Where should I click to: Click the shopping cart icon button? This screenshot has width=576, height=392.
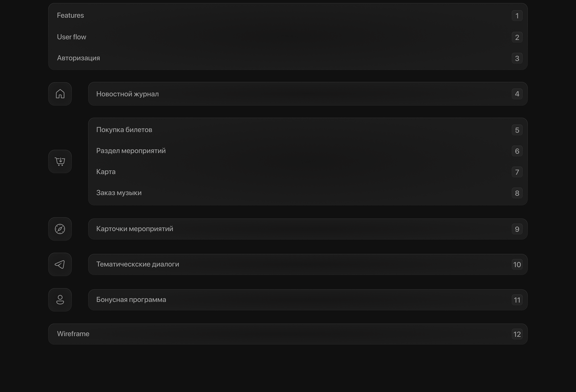(60, 161)
